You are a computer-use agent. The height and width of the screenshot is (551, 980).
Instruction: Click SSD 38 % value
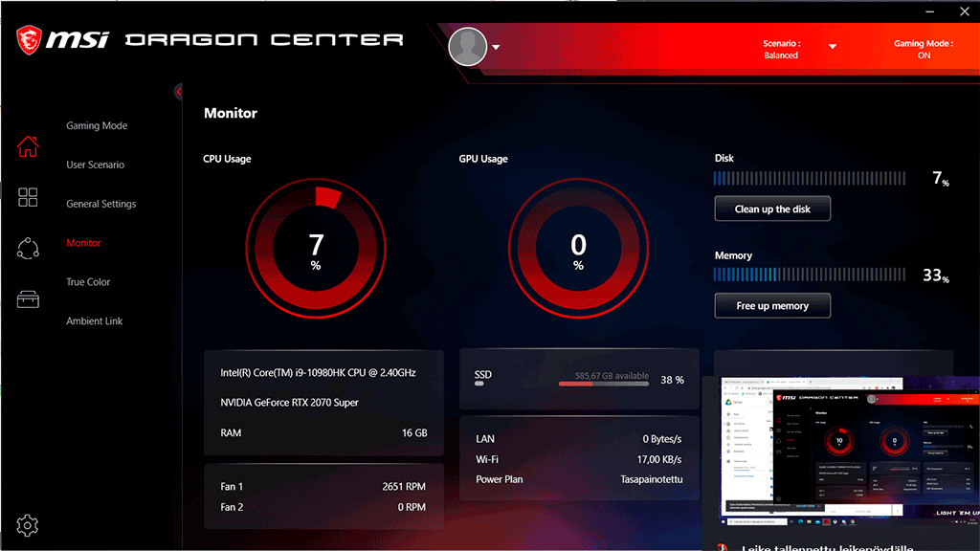pyautogui.click(x=672, y=380)
